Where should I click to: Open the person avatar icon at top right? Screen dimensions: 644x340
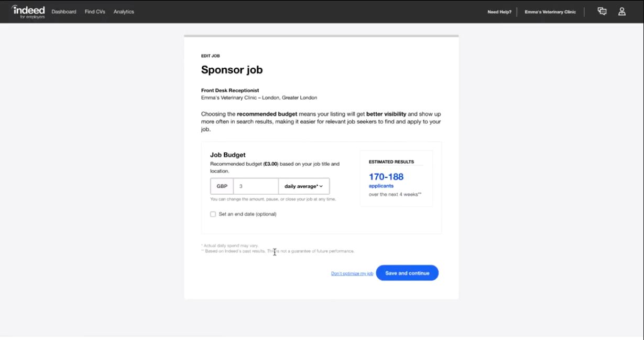point(621,11)
